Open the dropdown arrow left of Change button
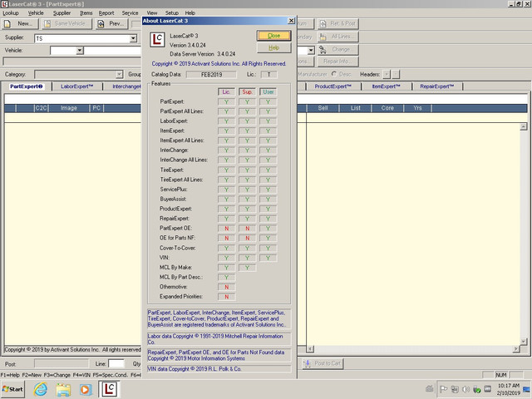Image resolution: width=532 pixels, height=399 pixels. pos(311,51)
